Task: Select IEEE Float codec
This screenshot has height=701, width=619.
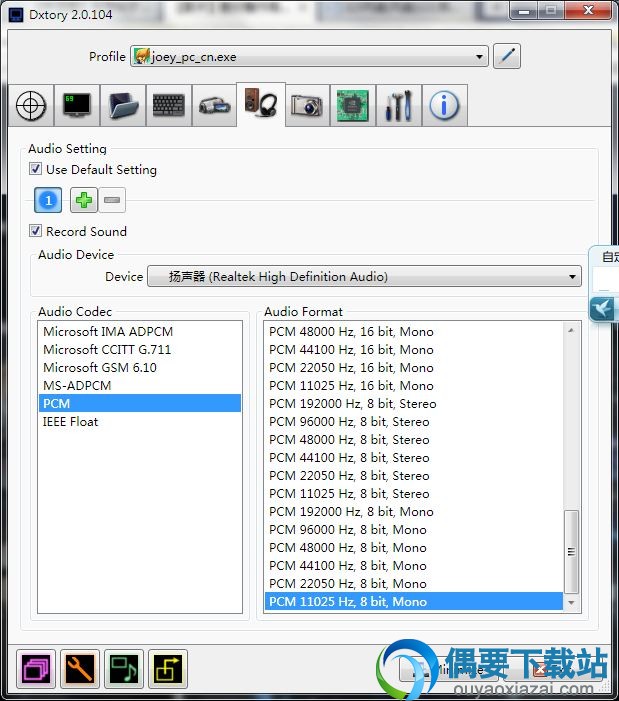Action: coord(139,422)
